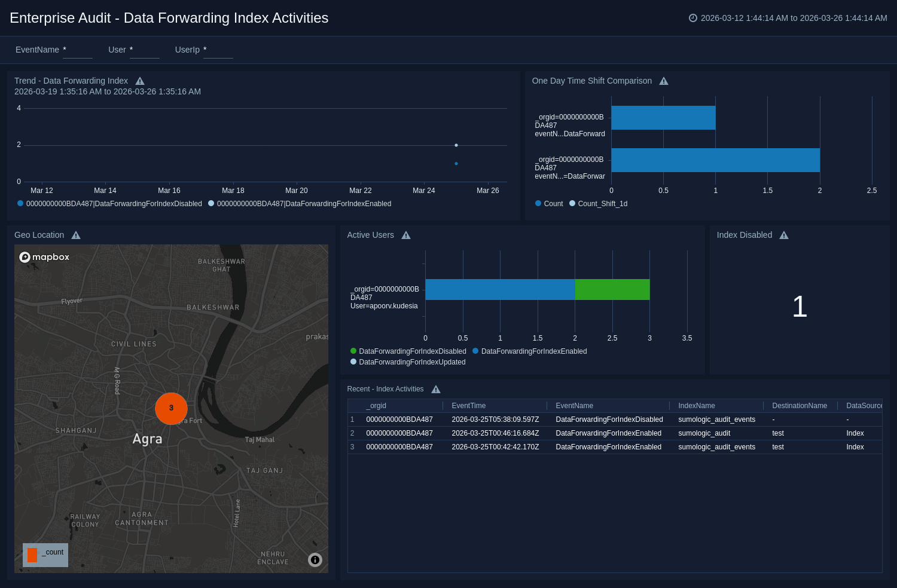Screen dimensions: 897x588
Task: Click warning icon beside Trend - Data Forwarding Index
Action: click(x=140, y=81)
